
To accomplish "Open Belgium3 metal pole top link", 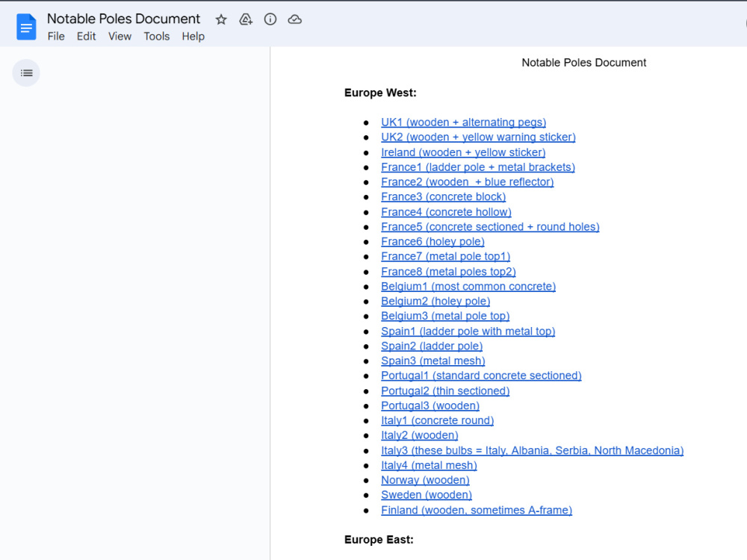I will (445, 316).
